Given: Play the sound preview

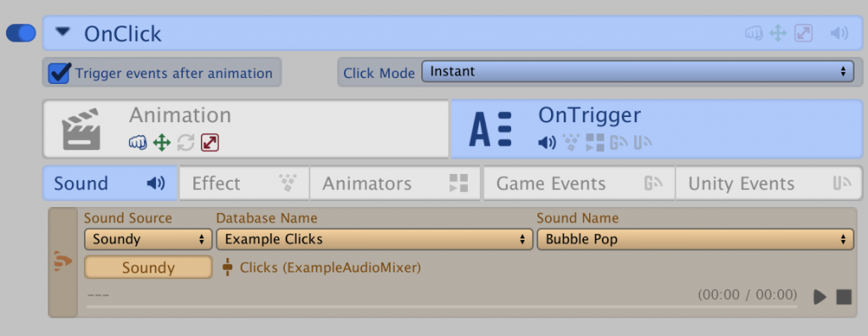Looking at the screenshot, I should coord(820,297).
